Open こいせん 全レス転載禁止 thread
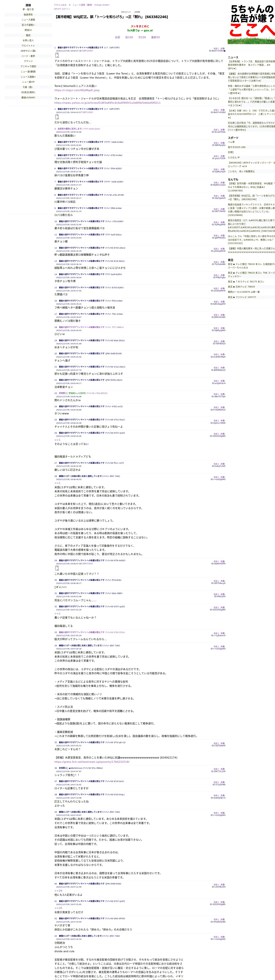The width and height of the screenshot is (275, 980). tap(241, 171)
